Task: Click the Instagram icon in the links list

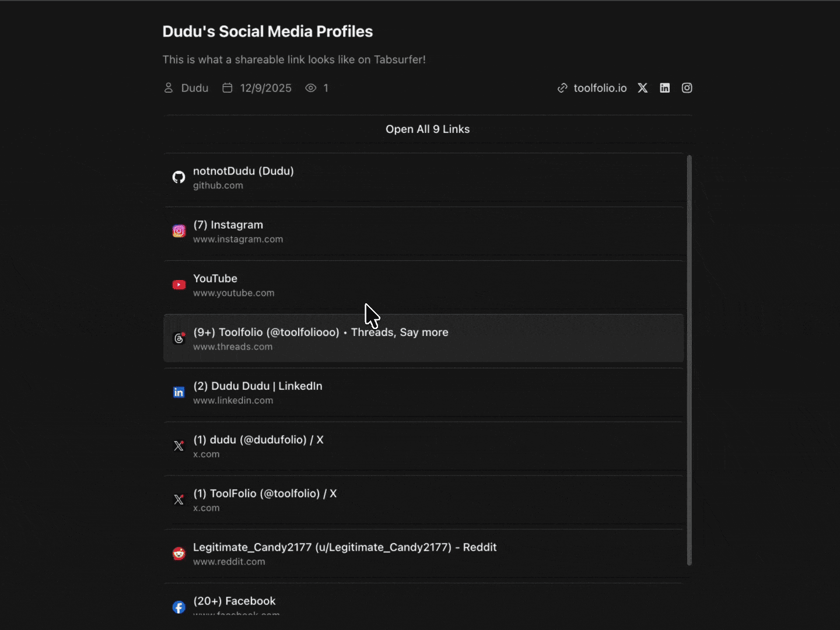Action: click(179, 231)
